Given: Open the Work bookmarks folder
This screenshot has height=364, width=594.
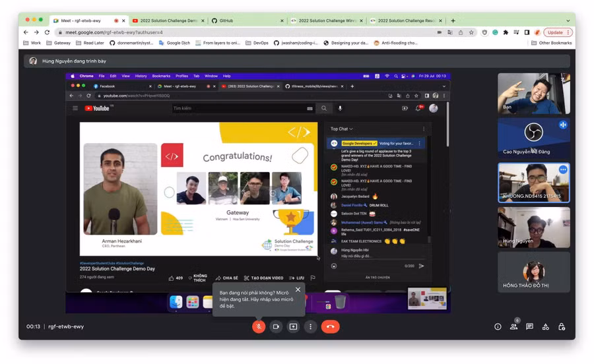Looking at the screenshot, I should (x=32, y=43).
